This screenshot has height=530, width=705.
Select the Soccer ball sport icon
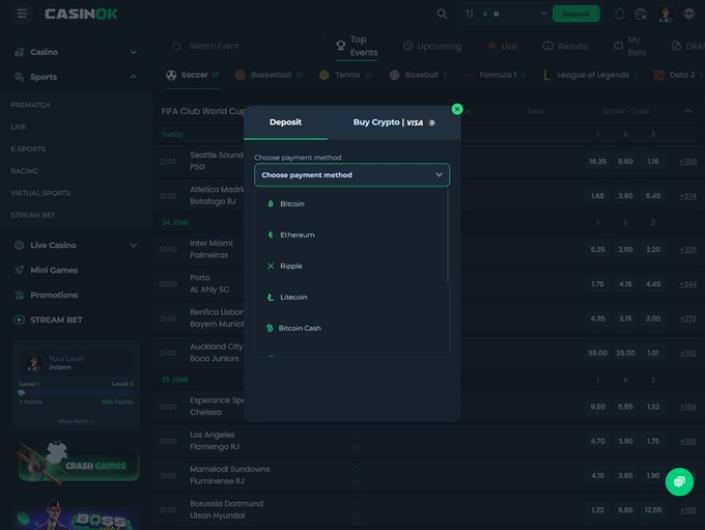pos(172,75)
